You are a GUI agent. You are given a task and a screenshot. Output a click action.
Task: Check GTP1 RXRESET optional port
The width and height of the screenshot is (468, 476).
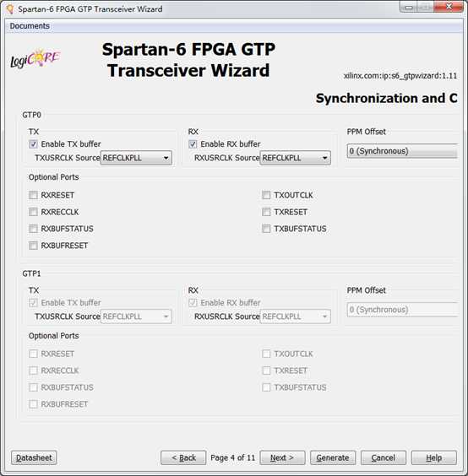pyautogui.click(x=33, y=354)
